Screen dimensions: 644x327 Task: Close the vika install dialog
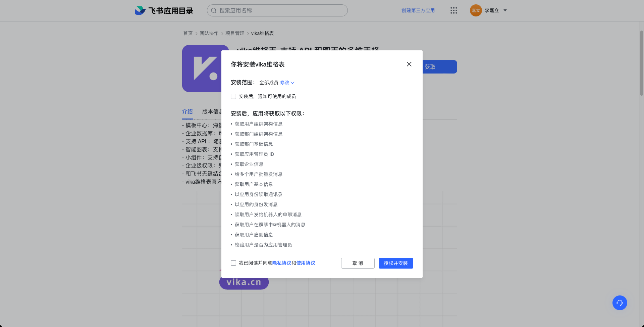pyautogui.click(x=409, y=64)
